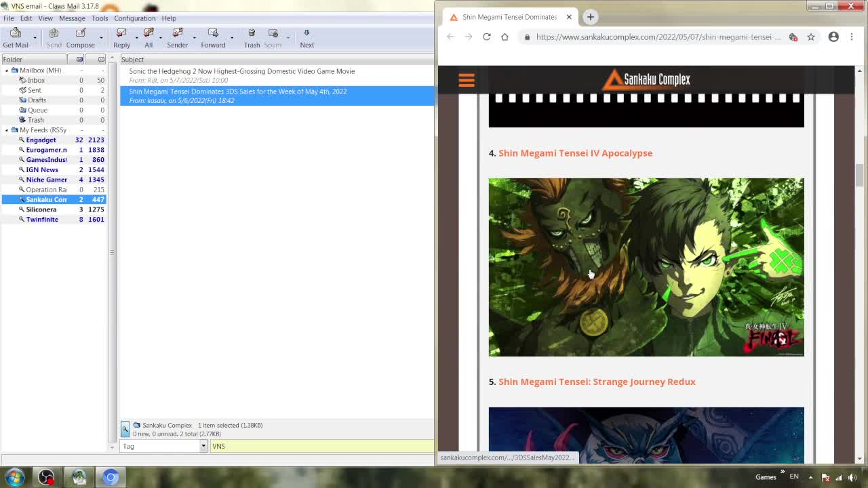Open the Message menu

(x=72, y=18)
